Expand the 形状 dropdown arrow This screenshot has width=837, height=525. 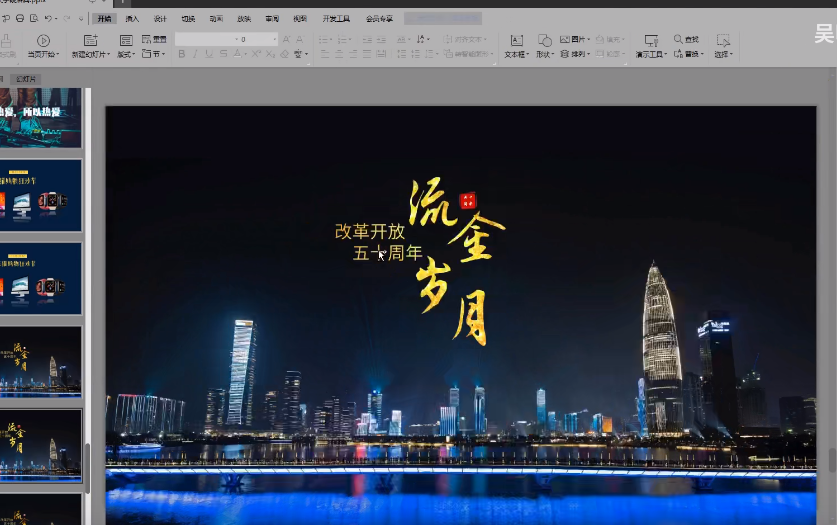552,54
